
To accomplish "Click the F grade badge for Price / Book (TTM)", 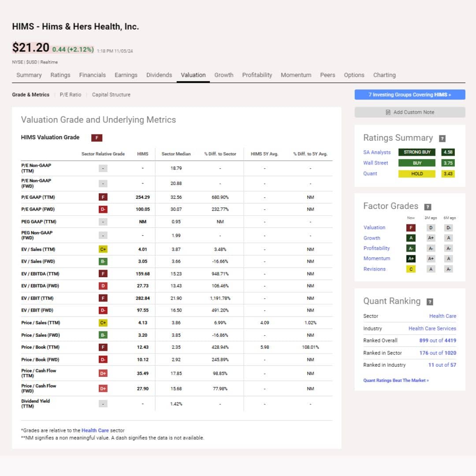I will click(x=103, y=347).
